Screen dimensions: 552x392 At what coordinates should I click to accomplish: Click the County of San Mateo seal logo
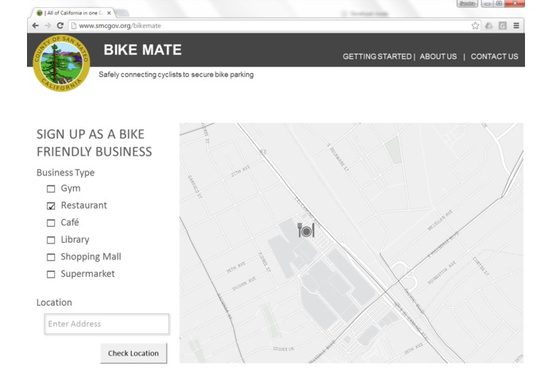click(x=61, y=63)
